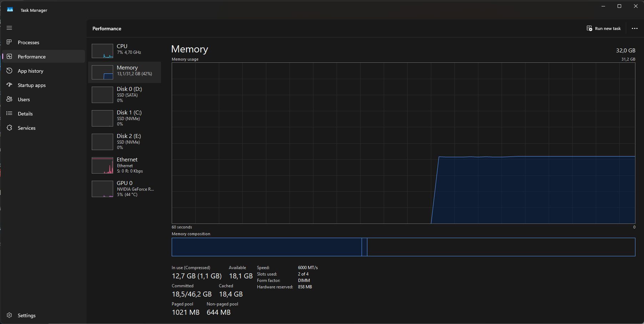Click the Performance header title
The width and height of the screenshot is (644, 324).
pos(107,29)
